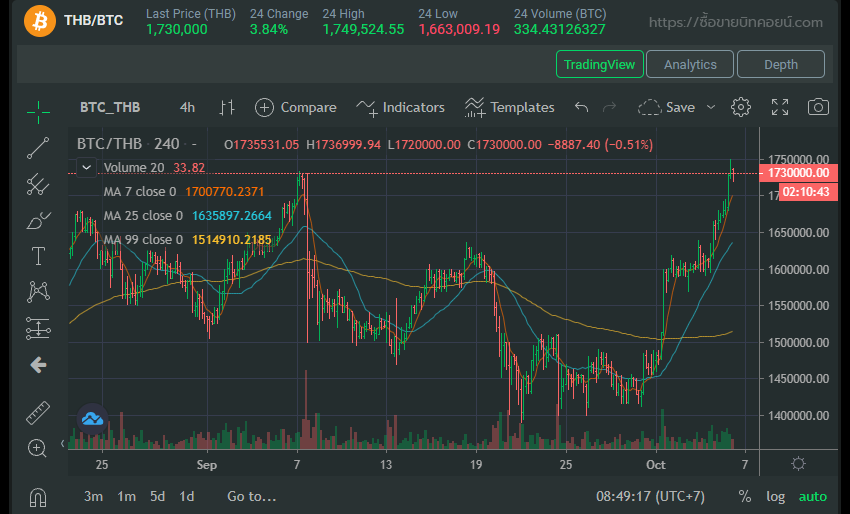Save the chart layout
850x514 pixels.
coord(667,107)
